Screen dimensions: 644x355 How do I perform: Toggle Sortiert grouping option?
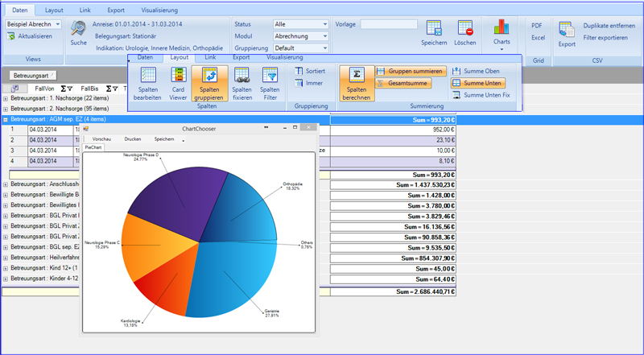coord(310,71)
